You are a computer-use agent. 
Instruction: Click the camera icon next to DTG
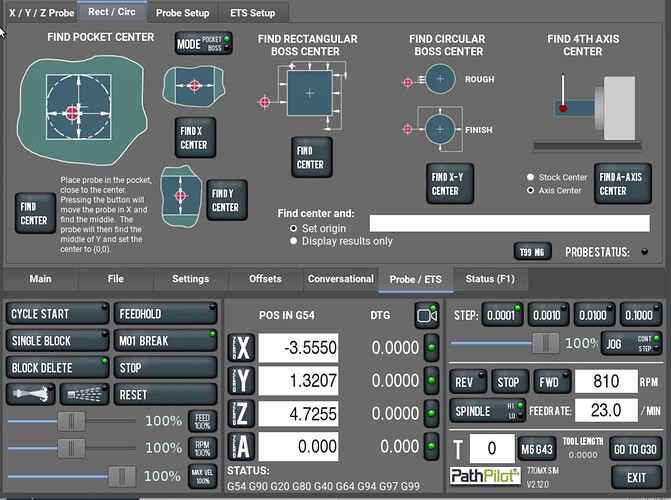427,316
